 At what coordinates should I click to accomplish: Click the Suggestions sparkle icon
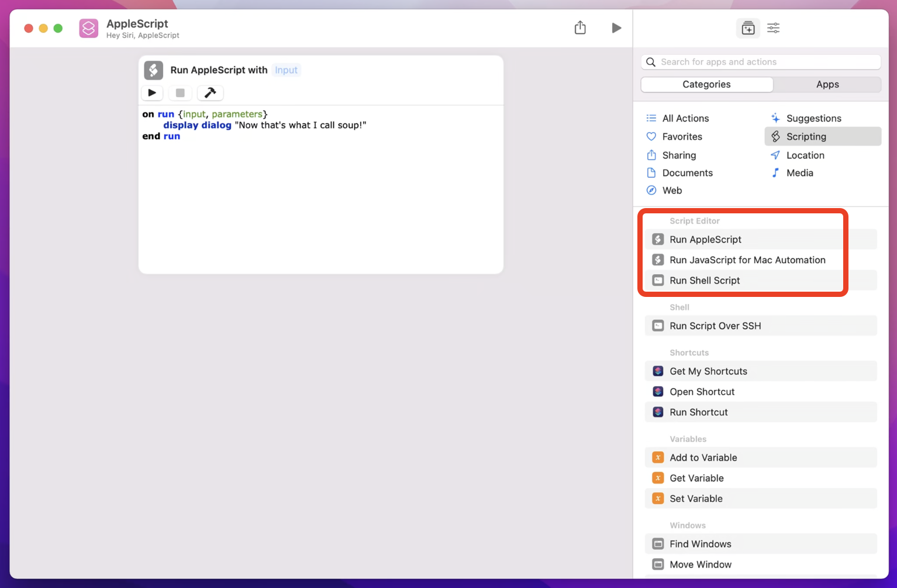click(x=775, y=118)
